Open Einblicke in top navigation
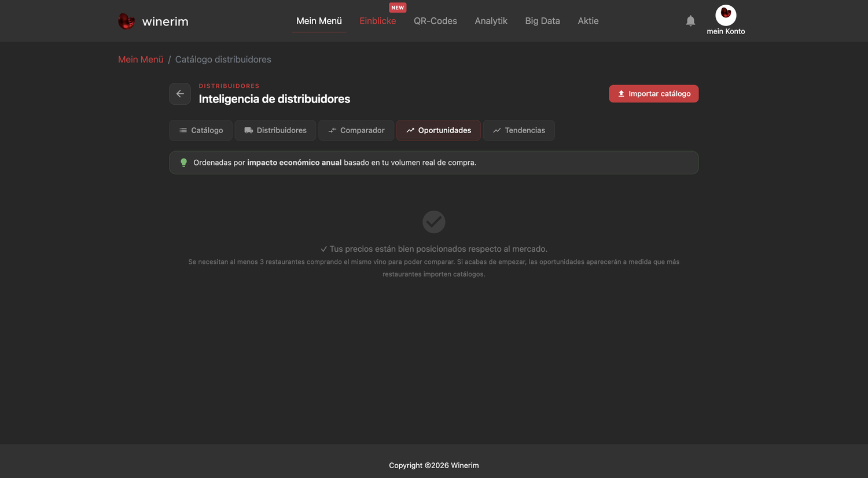The width and height of the screenshot is (868, 478). (378, 21)
